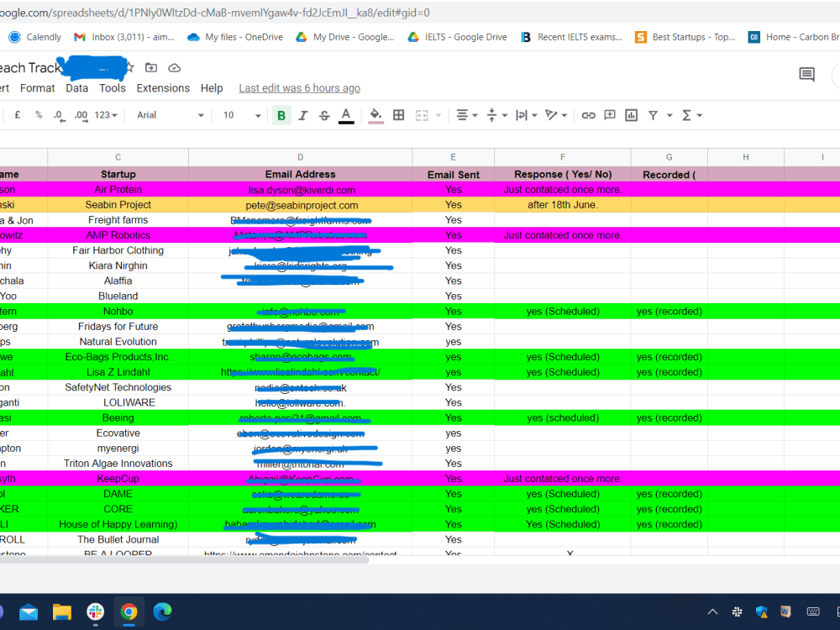Open the vertical align dropdown
This screenshot has height=630, width=840.
496,115
